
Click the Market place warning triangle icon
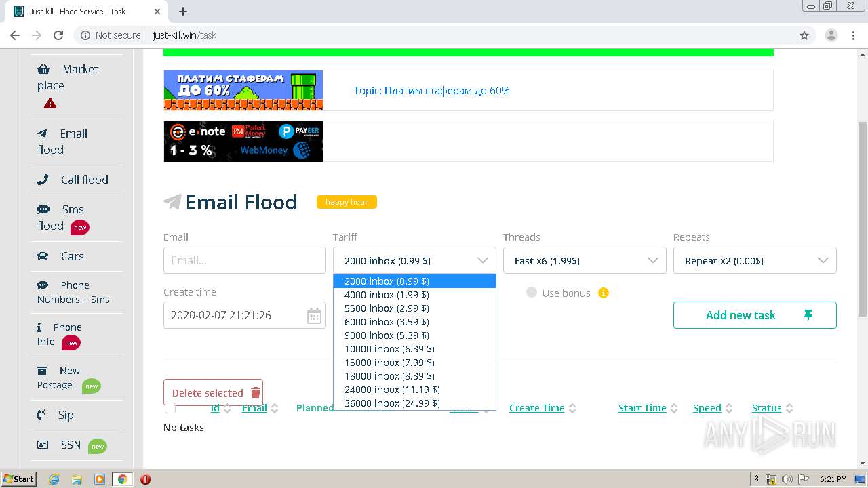click(x=50, y=104)
